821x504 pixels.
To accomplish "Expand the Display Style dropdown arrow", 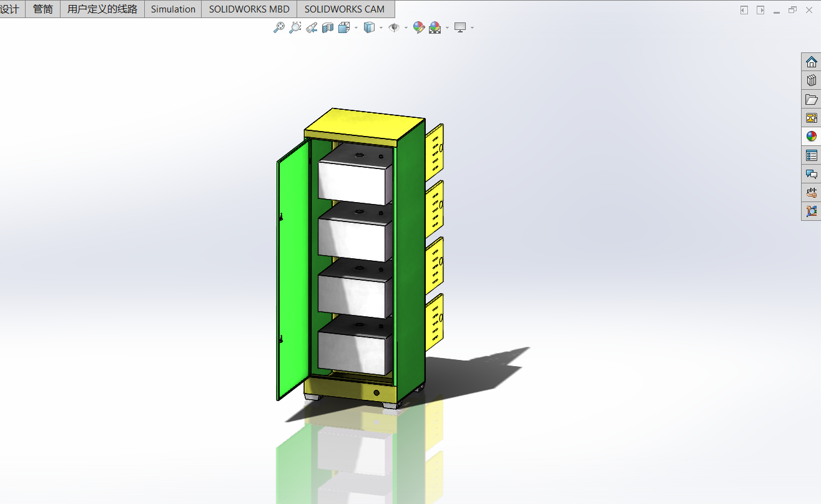I will point(381,27).
